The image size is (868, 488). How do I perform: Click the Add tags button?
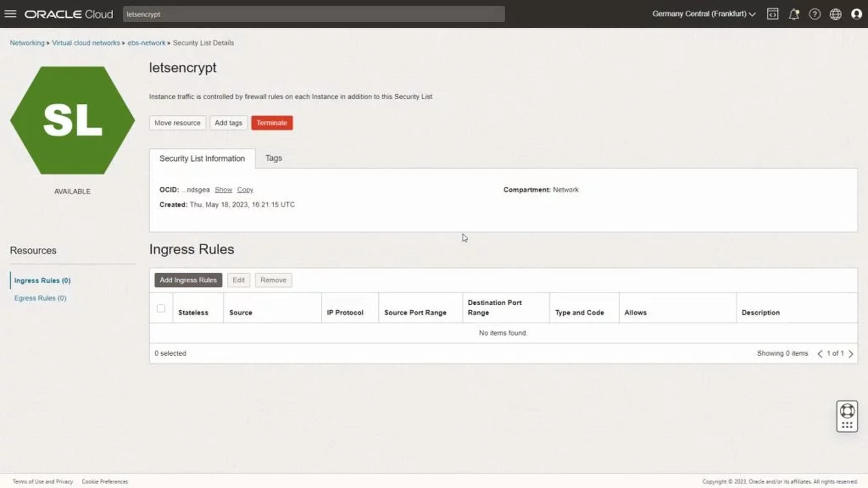[229, 123]
